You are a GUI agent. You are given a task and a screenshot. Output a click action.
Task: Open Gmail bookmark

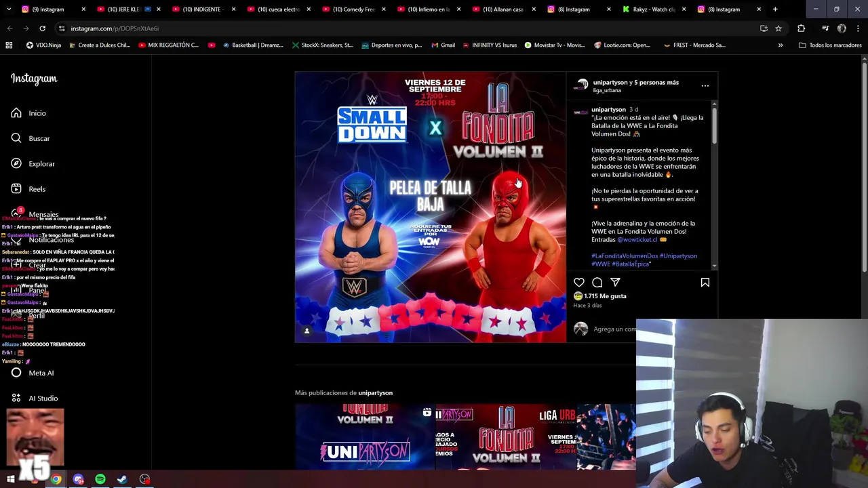(443, 45)
